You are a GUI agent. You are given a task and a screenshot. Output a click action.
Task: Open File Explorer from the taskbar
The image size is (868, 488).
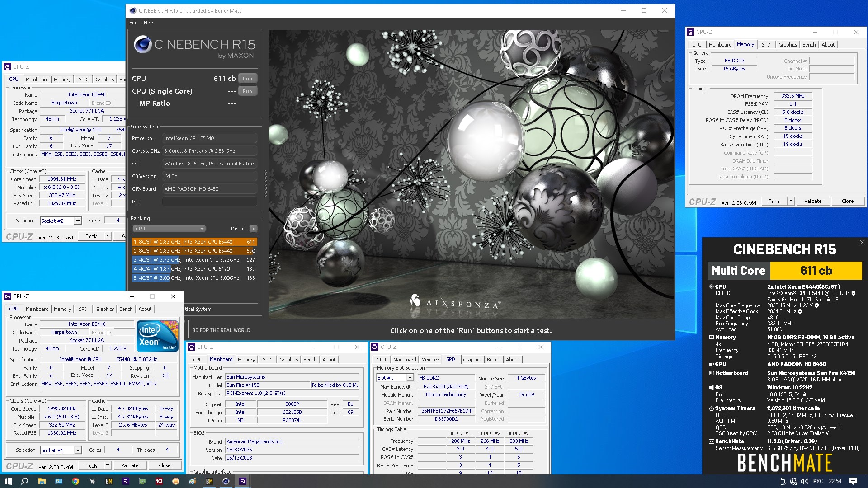coord(42,481)
